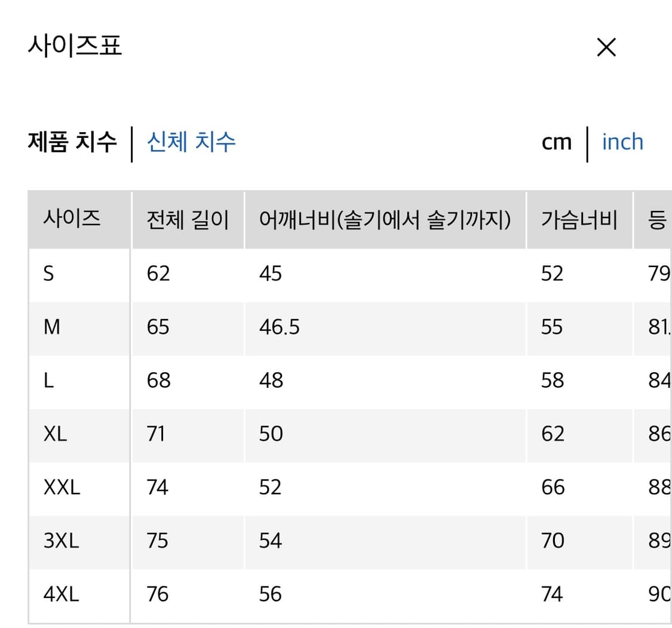Select the cm unit option
This screenshot has width=672, height=628.
click(x=556, y=142)
